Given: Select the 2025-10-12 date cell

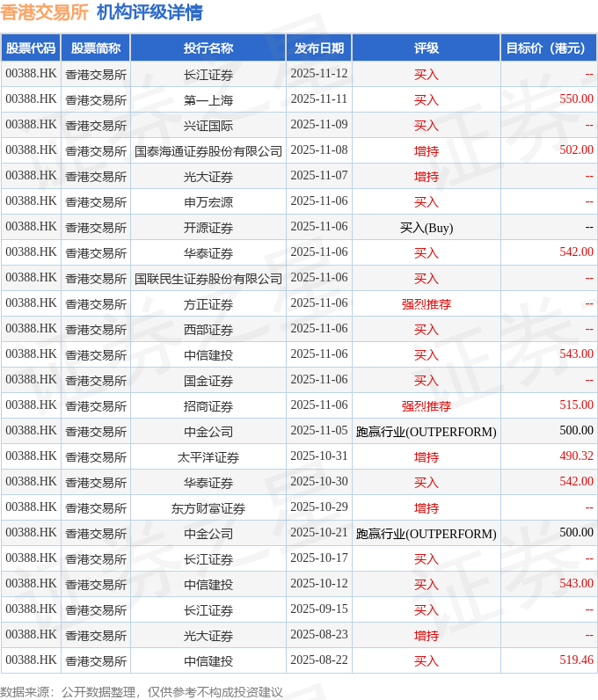Looking at the screenshot, I should point(319,582).
